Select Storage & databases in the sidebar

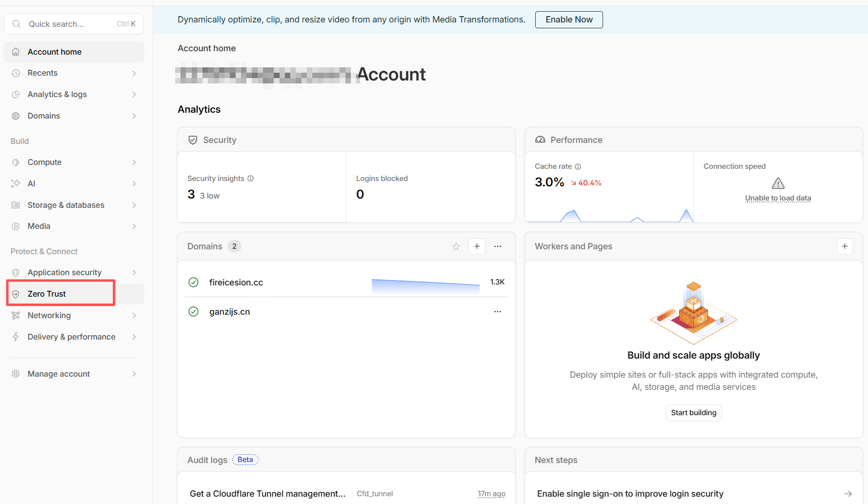click(x=74, y=205)
